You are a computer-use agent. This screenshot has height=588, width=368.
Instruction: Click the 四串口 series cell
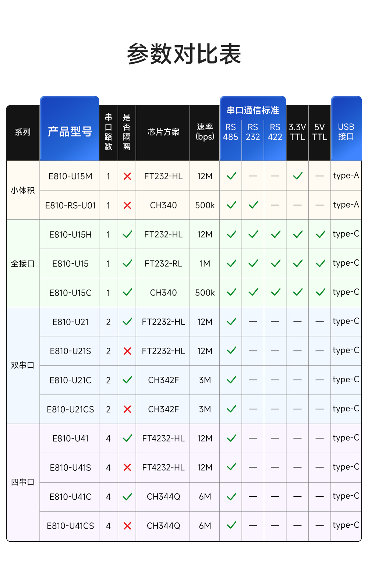(23, 482)
